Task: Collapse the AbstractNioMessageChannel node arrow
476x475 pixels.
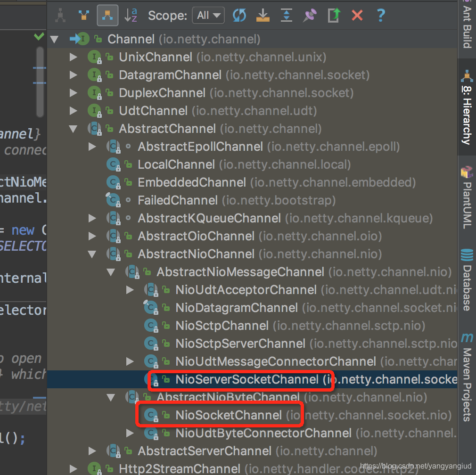Action: point(111,272)
